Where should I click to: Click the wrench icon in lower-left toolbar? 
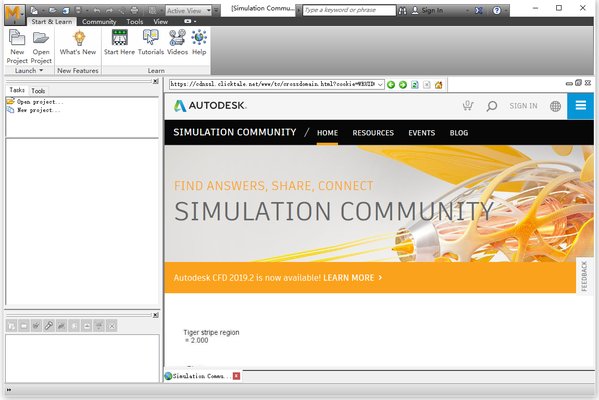tap(49, 326)
